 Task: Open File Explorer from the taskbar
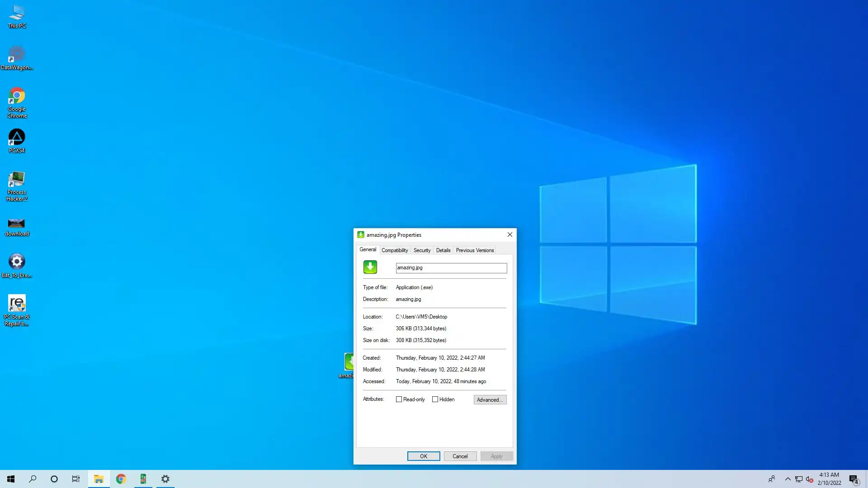(99, 479)
